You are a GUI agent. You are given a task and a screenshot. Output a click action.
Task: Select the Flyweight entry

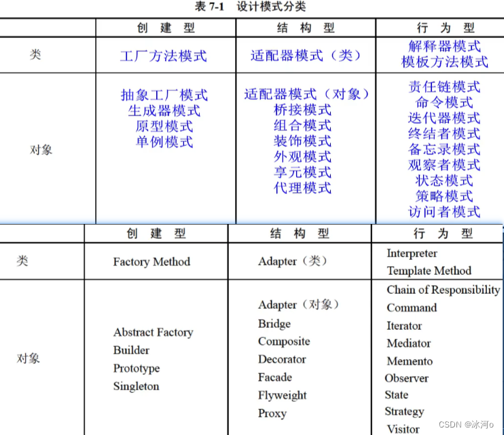(282, 396)
